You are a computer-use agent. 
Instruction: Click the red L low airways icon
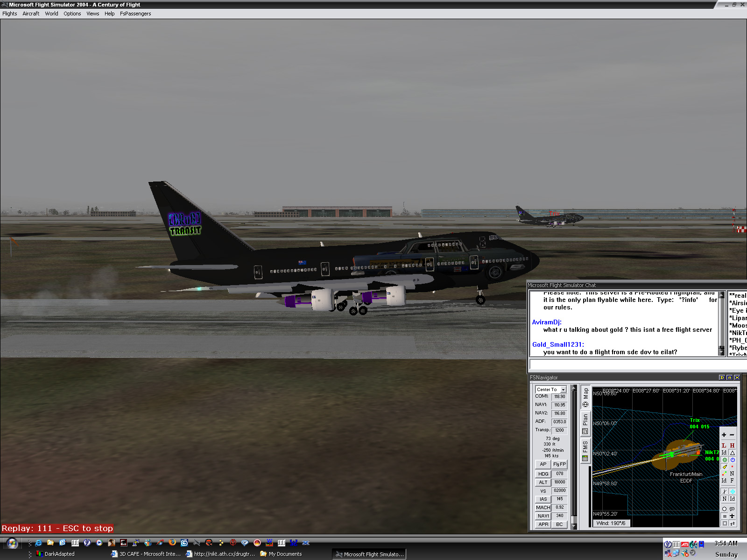click(724, 446)
